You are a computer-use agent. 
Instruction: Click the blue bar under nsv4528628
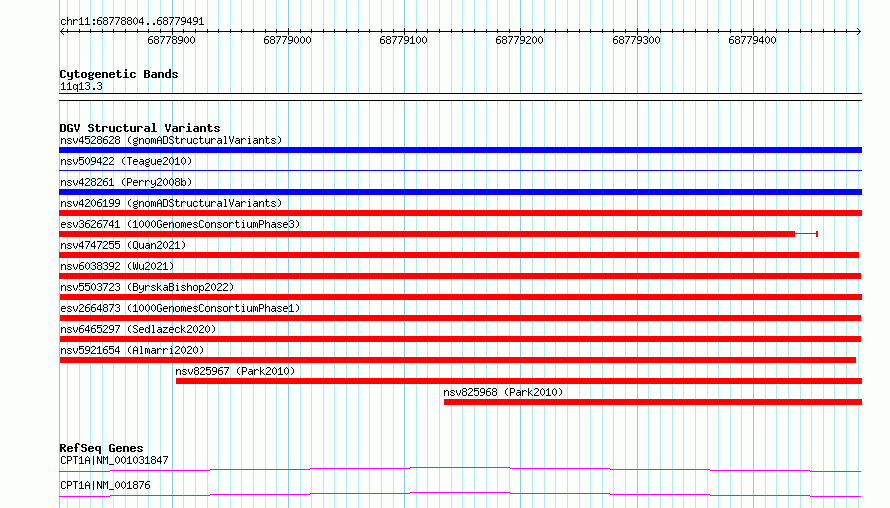point(460,150)
